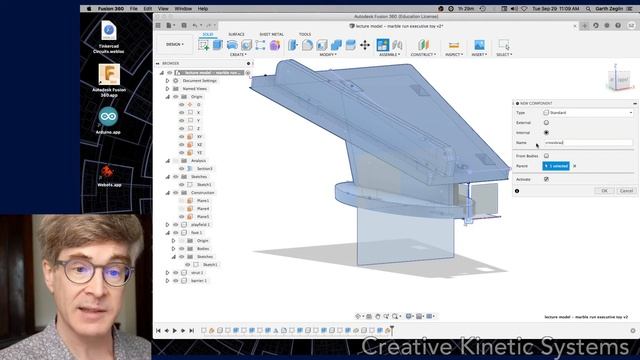Click OK in New Component dialog
This screenshot has height=360, width=640.
pyautogui.click(x=604, y=191)
